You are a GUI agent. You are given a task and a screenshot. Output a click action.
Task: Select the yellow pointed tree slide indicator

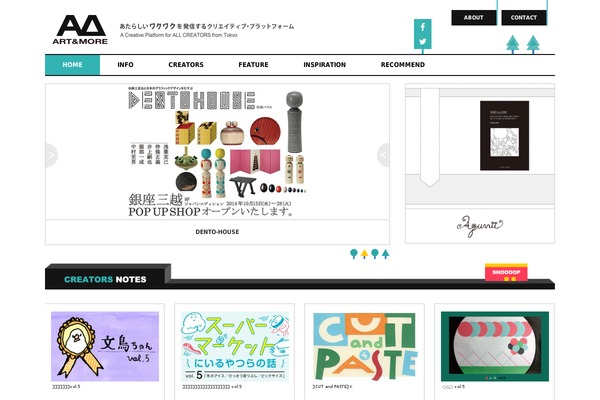pos(364,254)
